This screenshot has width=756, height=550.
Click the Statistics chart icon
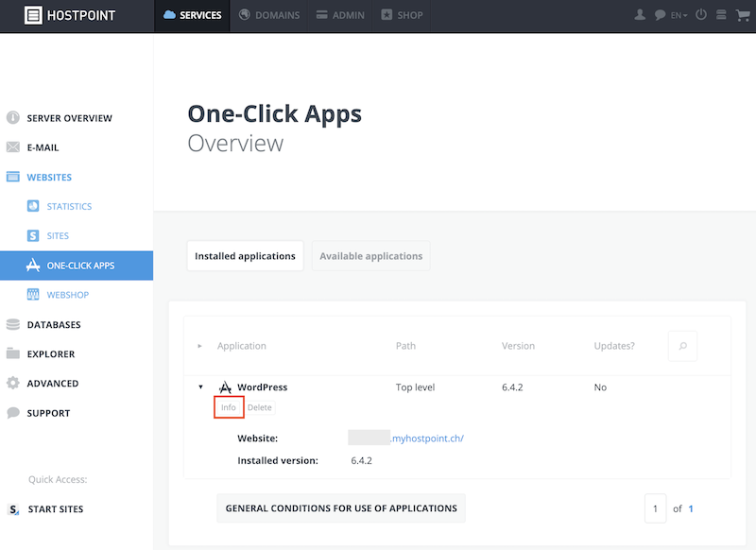(x=33, y=206)
